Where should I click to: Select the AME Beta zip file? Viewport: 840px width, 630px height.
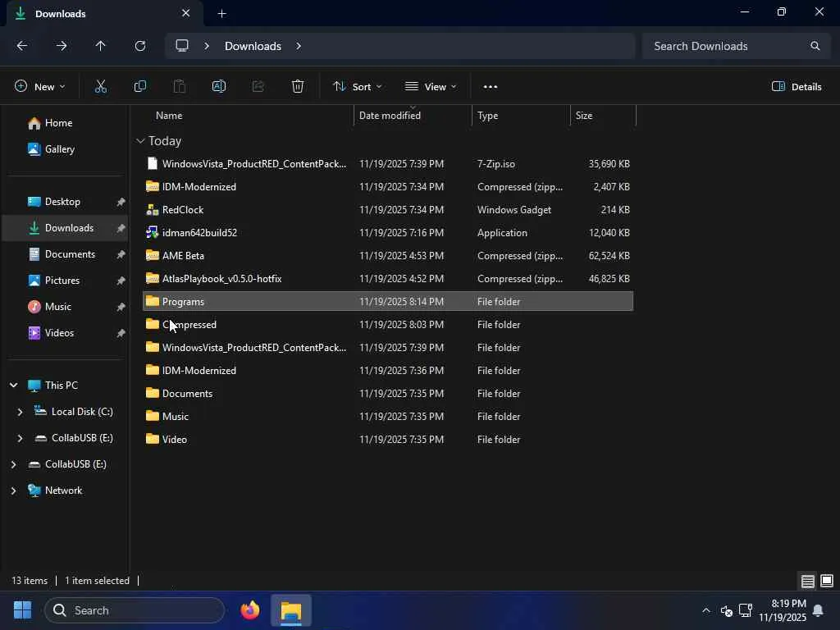click(x=388, y=256)
